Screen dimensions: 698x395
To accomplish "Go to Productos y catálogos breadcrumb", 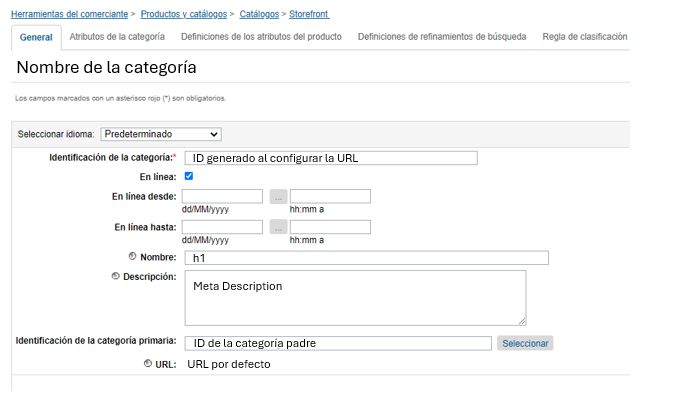I will [184, 14].
